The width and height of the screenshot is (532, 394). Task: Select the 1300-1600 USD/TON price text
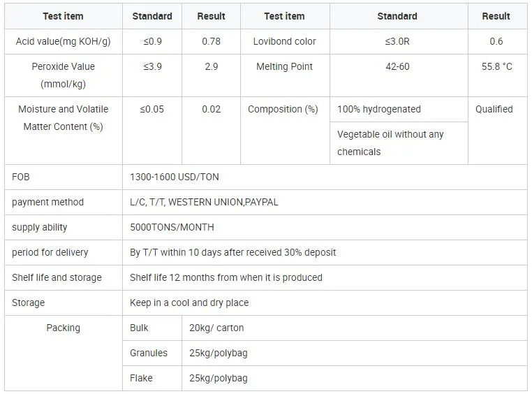point(175,177)
